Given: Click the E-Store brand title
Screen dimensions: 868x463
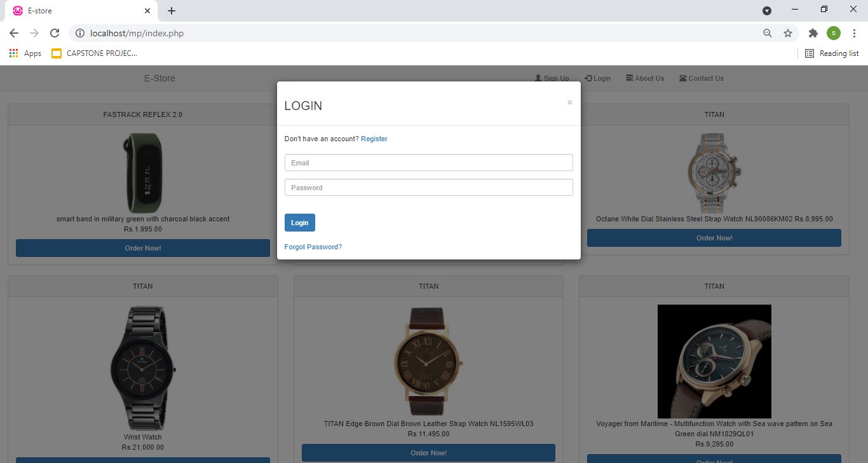Looking at the screenshot, I should click(x=159, y=78).
